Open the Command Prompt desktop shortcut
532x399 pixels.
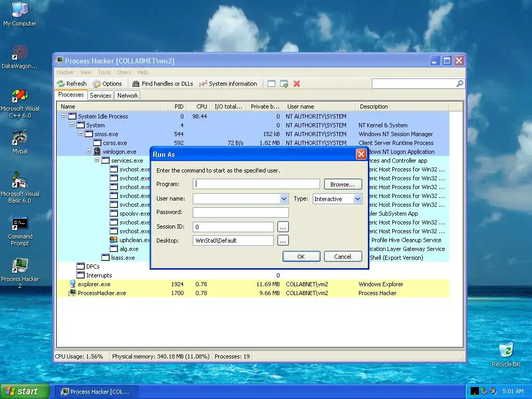(20, 231)
